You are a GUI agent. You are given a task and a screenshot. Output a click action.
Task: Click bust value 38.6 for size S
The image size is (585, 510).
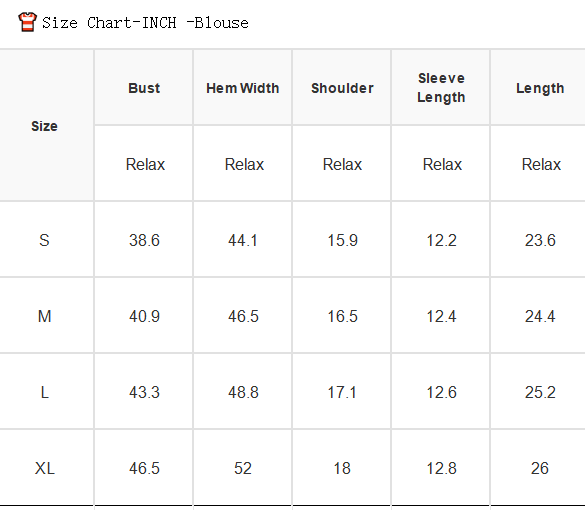pos(144,240)
